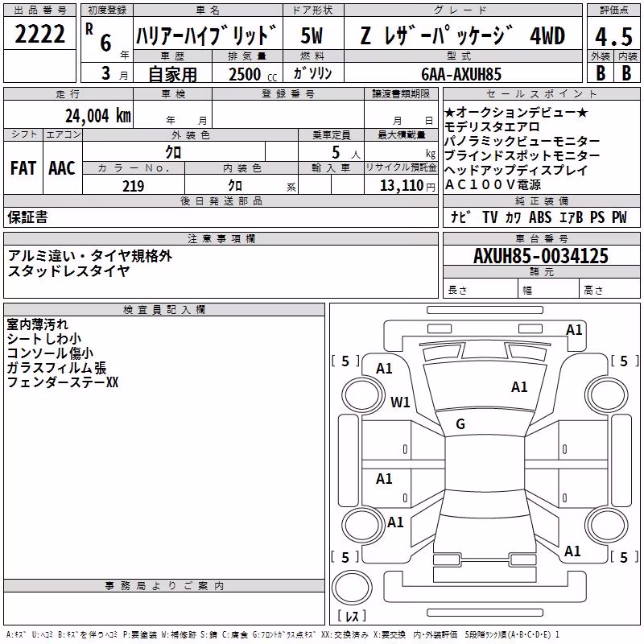Click TV in the equipment row

point(490,217)
